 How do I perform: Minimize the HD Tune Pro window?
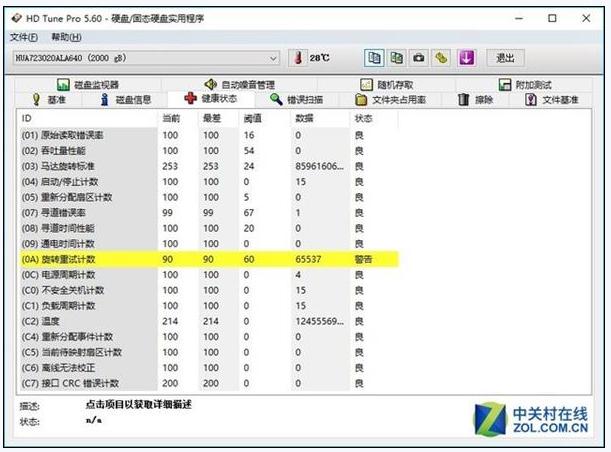point(519,18)
